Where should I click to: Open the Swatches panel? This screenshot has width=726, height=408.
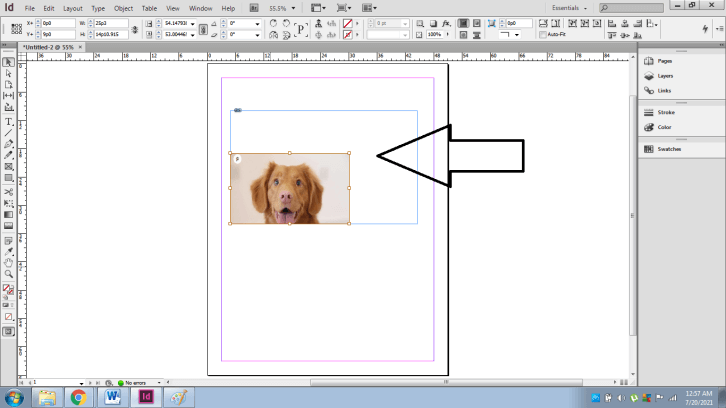tap(669, 149)
